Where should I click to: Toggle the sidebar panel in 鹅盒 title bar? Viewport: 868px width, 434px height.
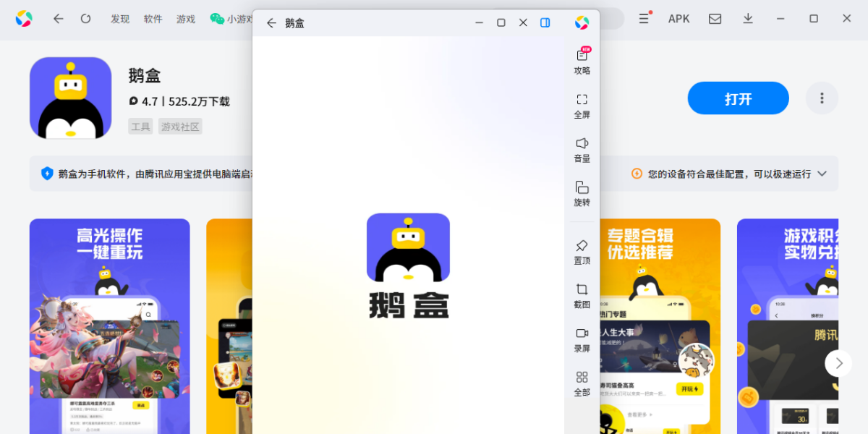[545, 23]
